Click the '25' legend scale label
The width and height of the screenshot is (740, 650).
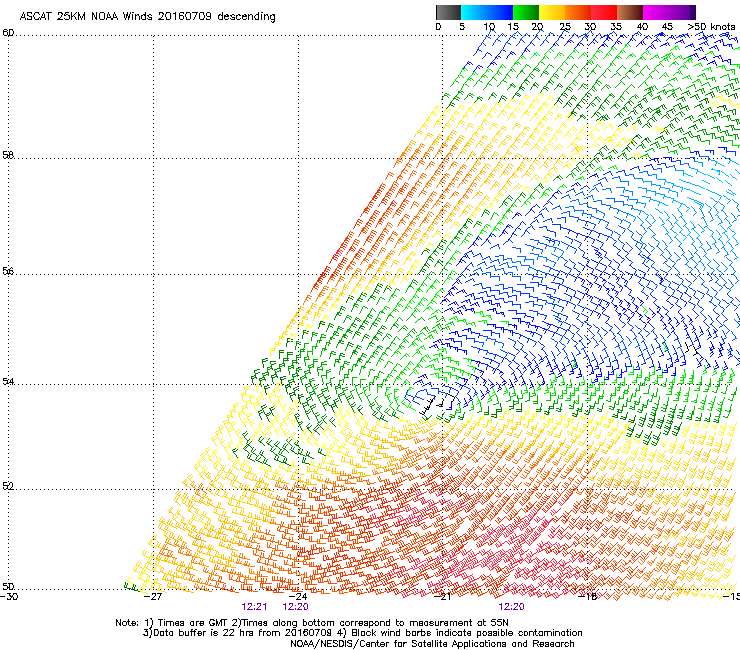coord(565,27)
